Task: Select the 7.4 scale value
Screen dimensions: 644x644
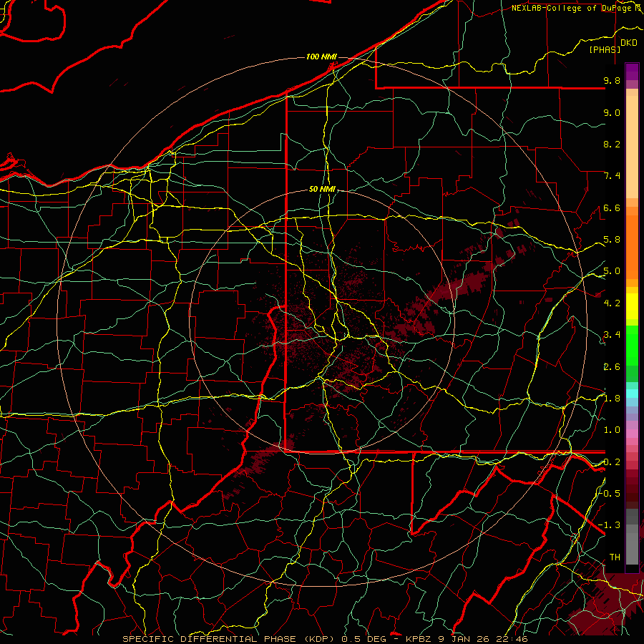Action: 612,176
